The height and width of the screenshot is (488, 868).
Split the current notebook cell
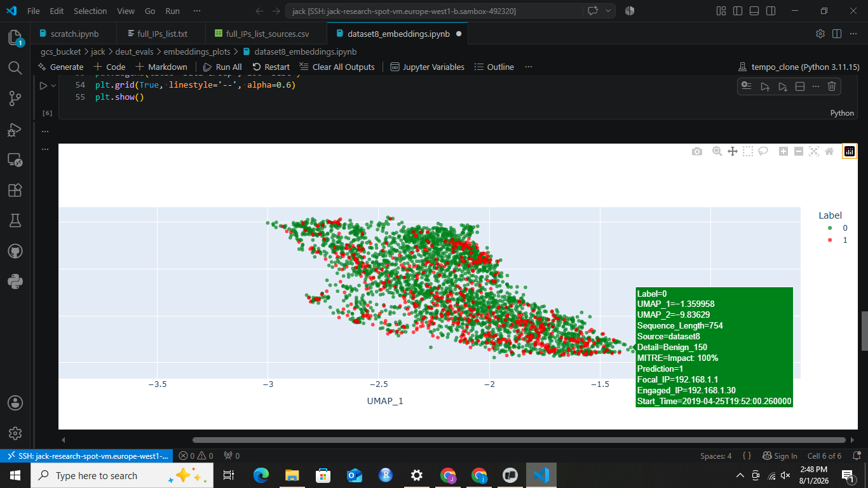(800, 86)
